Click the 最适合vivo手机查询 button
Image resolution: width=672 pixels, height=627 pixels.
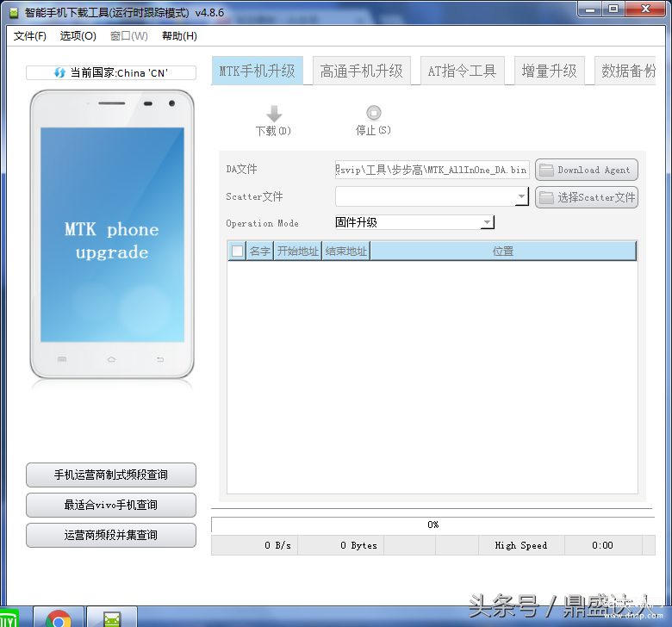(111, 505)
